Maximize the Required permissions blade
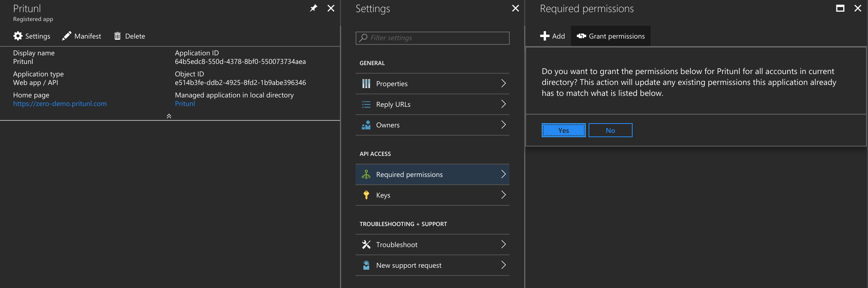Viewport: 868px width, 288px height. click(840, 8)
